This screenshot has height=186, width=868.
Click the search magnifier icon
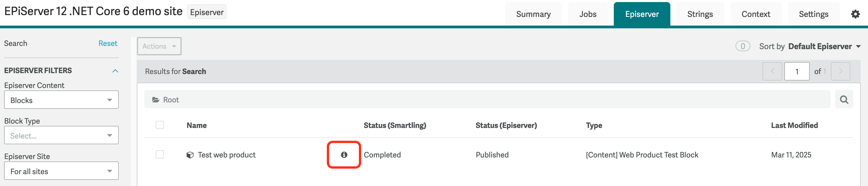[844, 100]
